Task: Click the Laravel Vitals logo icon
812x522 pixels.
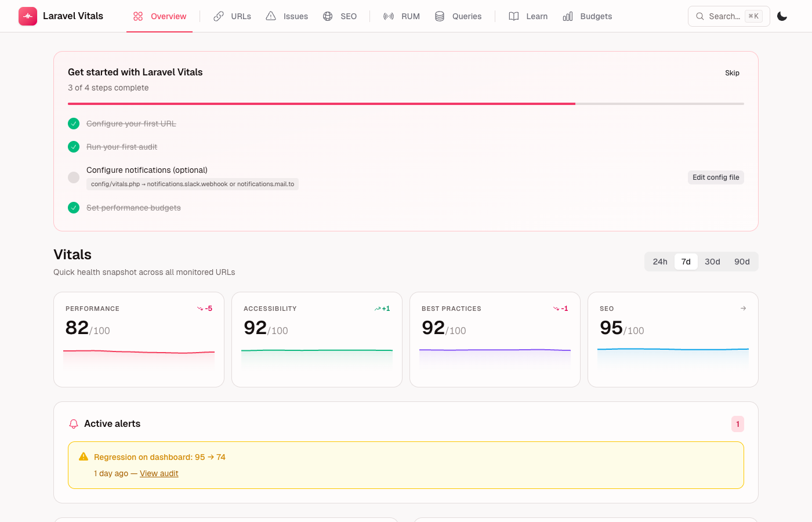Action: (x=28, y=16)
